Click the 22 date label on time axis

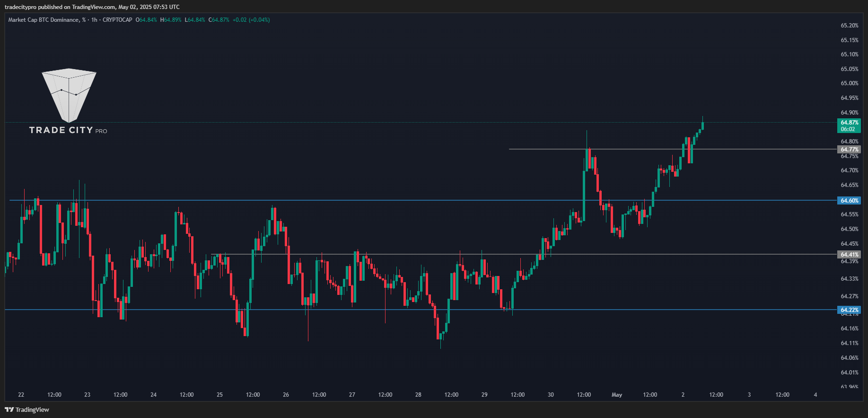point(21,395)
